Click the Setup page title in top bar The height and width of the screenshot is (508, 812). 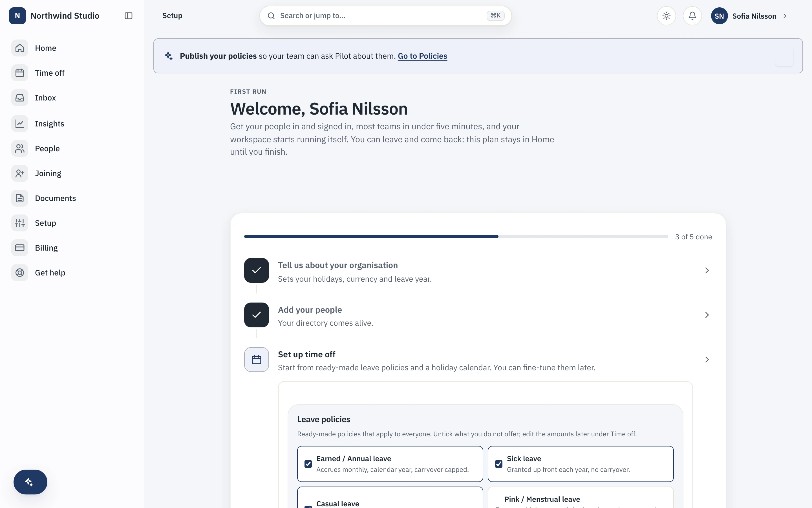tap(172, 16)
